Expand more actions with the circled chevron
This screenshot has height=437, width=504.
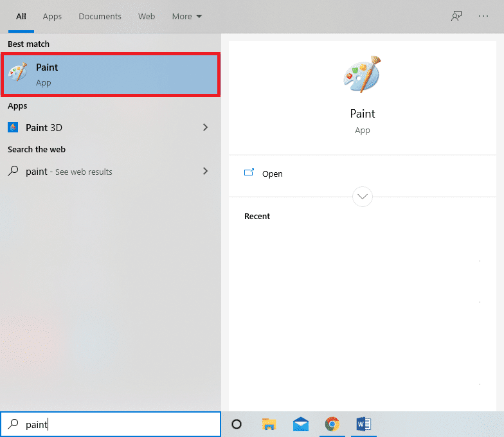coord(363,197)
